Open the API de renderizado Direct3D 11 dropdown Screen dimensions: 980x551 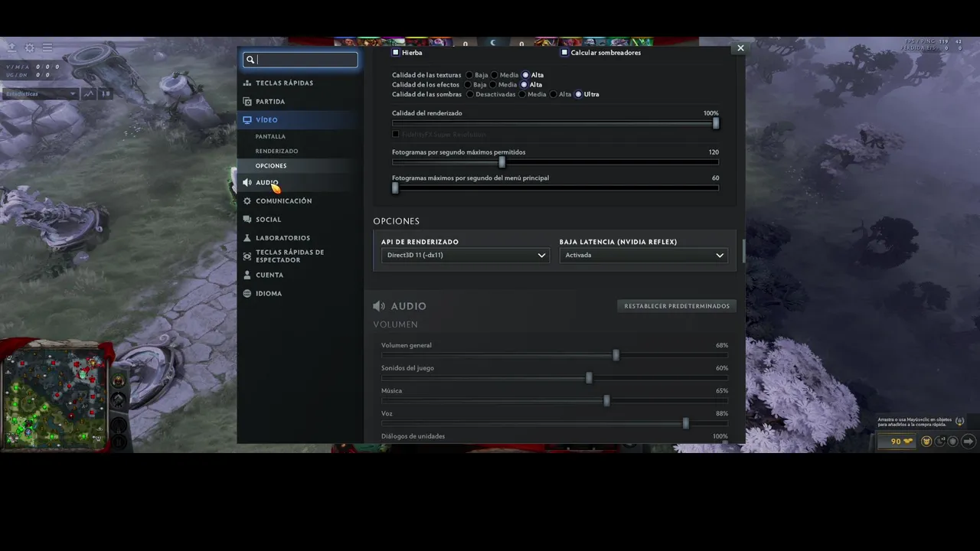pos(465,255)
